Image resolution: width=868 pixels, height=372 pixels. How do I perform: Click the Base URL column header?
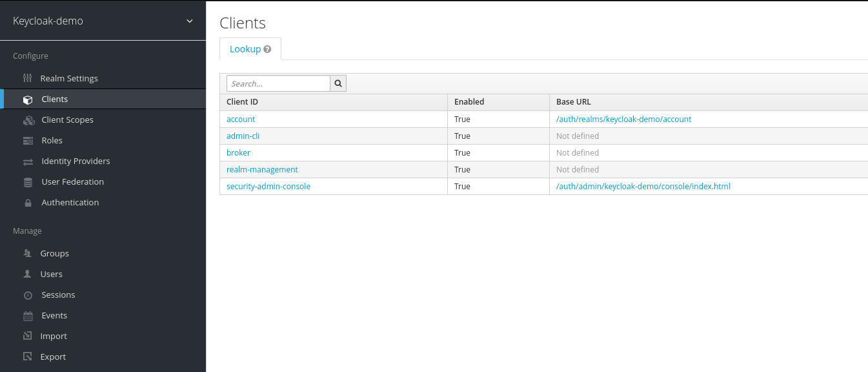click(574, 102)
